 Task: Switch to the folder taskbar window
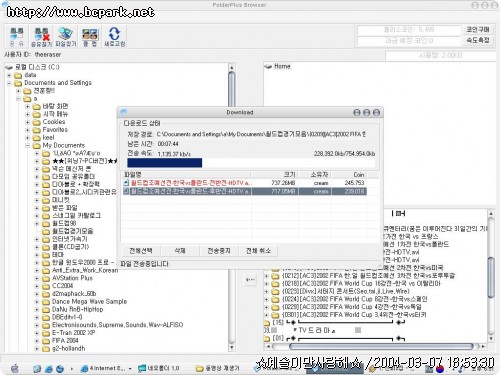tap(217, 368)
